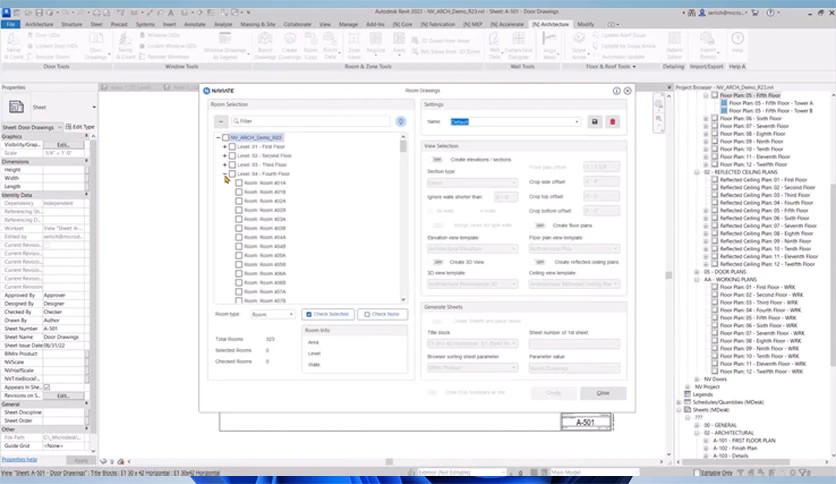Open the File tab

click(x=11, y=25)
